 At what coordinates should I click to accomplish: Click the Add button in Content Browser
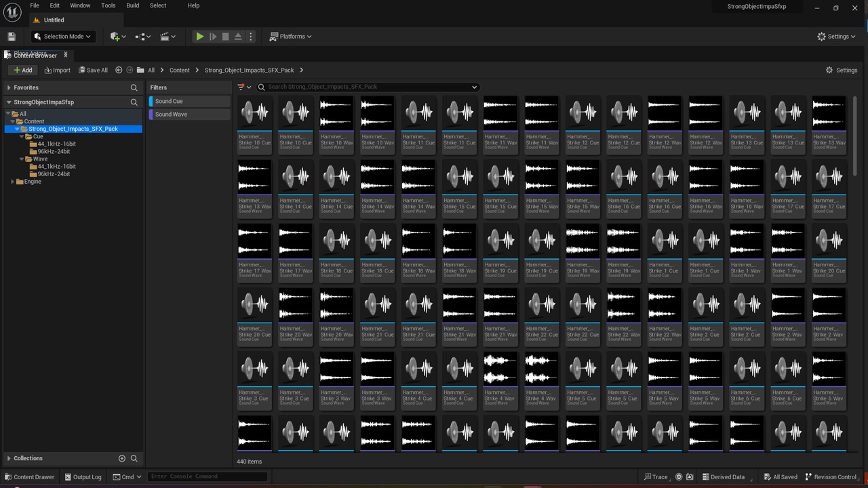tap(22, 70)
